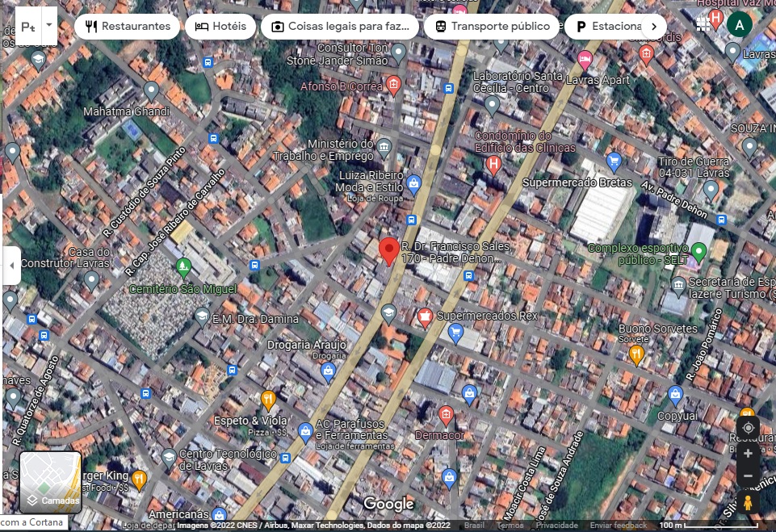Click the Pt input method button
This screenshot has width=776, height=532.
tap(28, 25)
